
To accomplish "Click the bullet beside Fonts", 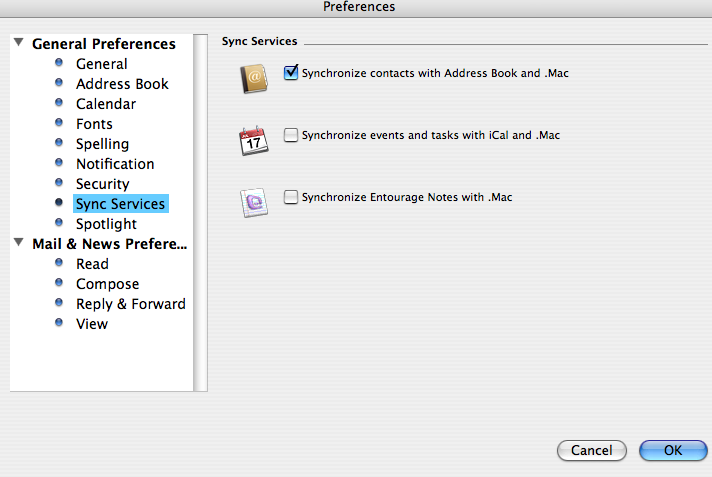I will click(x=59, y=122).
